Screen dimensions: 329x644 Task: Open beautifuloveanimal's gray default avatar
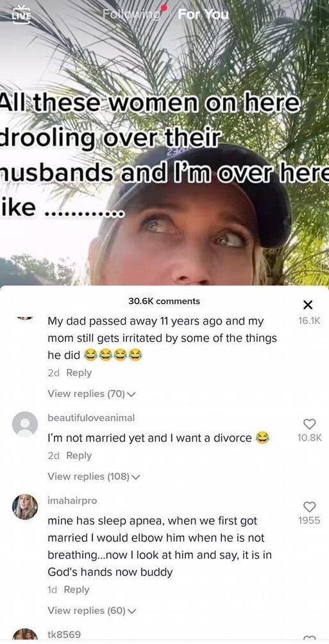(25, 424)
